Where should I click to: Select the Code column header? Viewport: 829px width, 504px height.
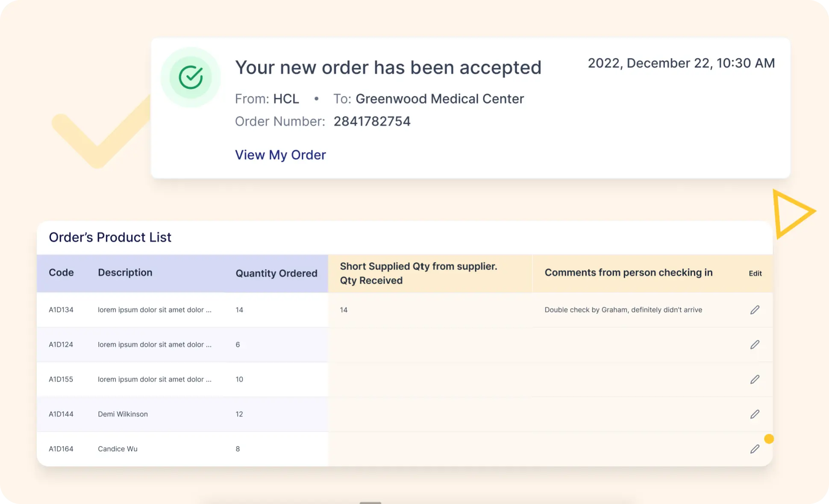tap(61, 273)
